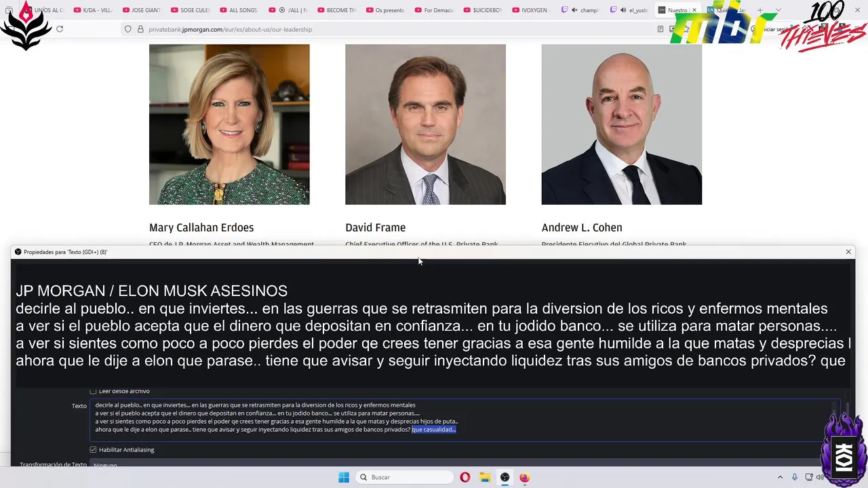The height and width of the screenshot is (488, 868).
Task: Expand the browser tab list dropdown
Action: tap(778, 10)
